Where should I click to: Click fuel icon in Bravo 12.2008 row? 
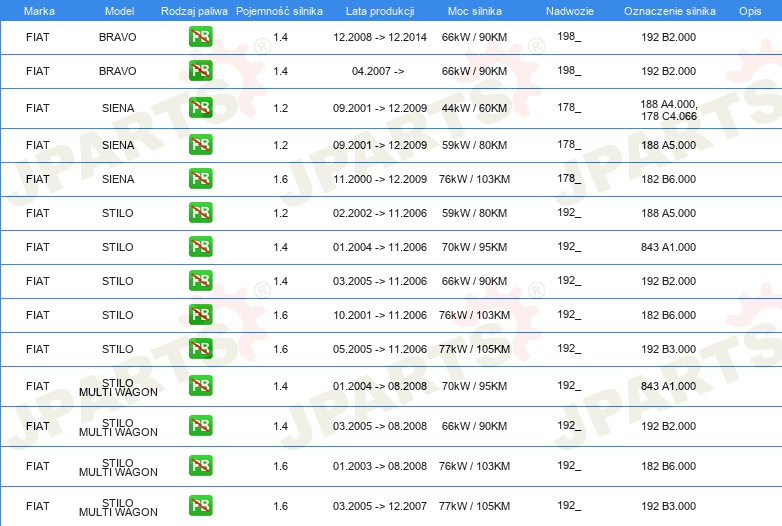[x=200, y=37]
